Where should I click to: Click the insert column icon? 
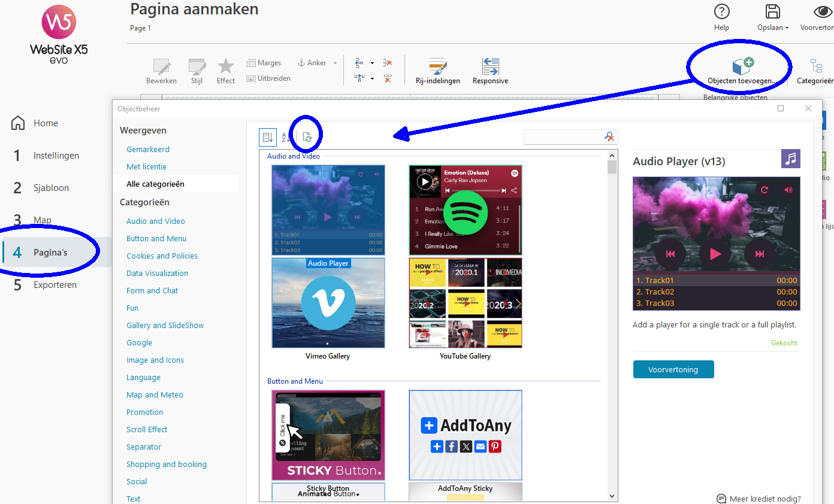tap(359, 78)
